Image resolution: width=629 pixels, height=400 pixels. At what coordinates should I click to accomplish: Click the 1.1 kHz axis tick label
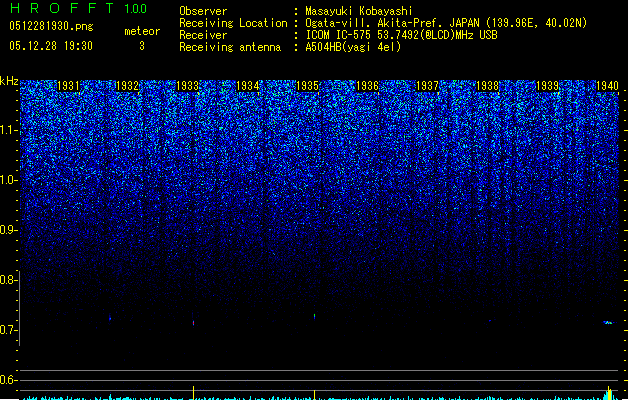8,130
